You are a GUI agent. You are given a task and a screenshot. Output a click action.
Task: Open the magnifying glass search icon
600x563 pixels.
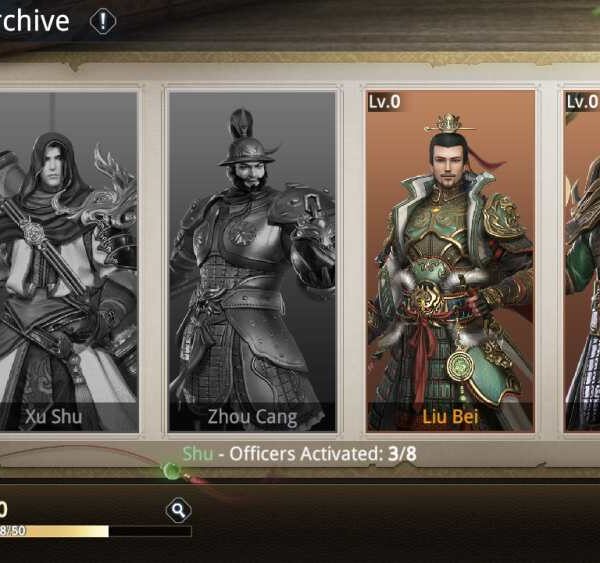pyautogui.click(x=178, y=510)
